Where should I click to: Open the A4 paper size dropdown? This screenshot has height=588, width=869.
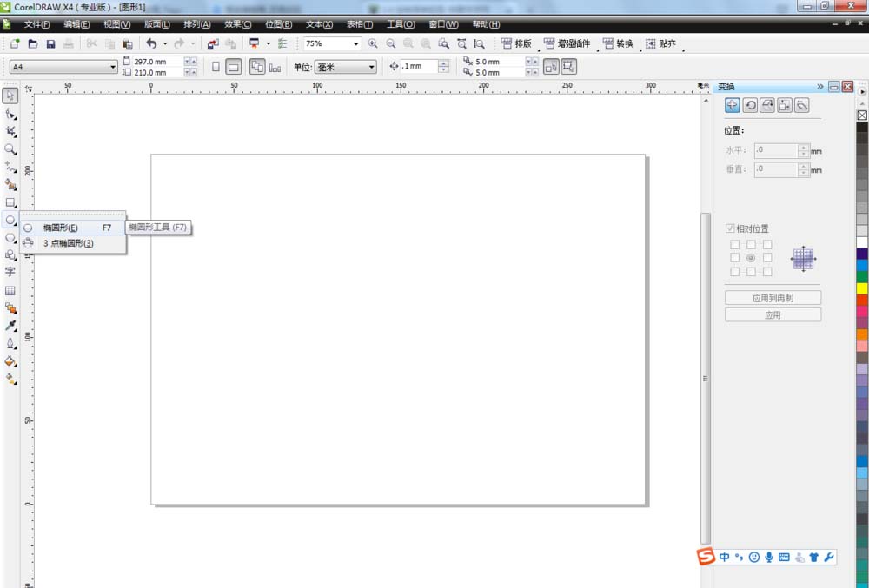pos(113,67)
